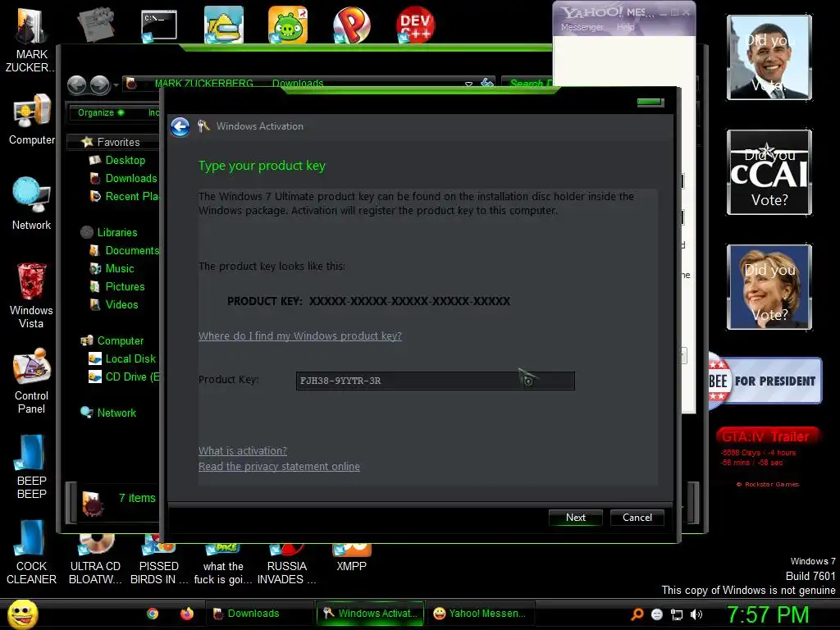
Task: Click the FOR PRESIDENT banner gadget
Action: tap(765, 381)
